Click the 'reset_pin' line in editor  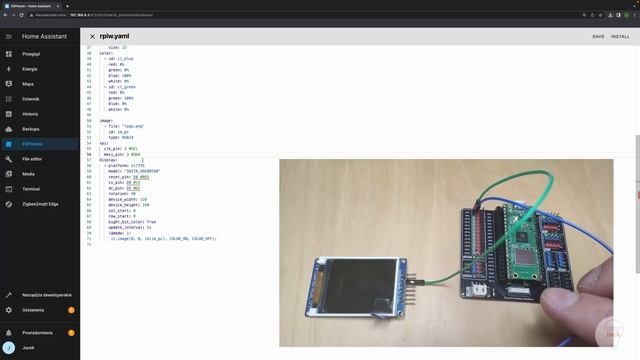coord(129,177)
